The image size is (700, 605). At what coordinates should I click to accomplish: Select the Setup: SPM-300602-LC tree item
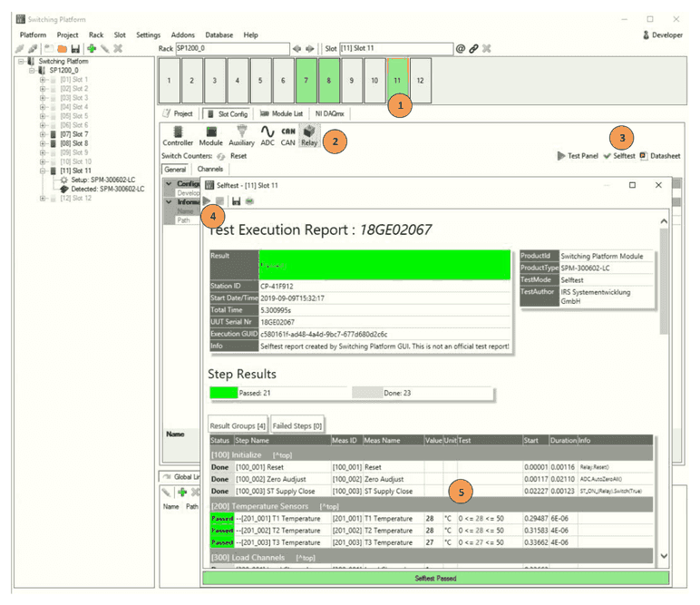click(98, 180)
